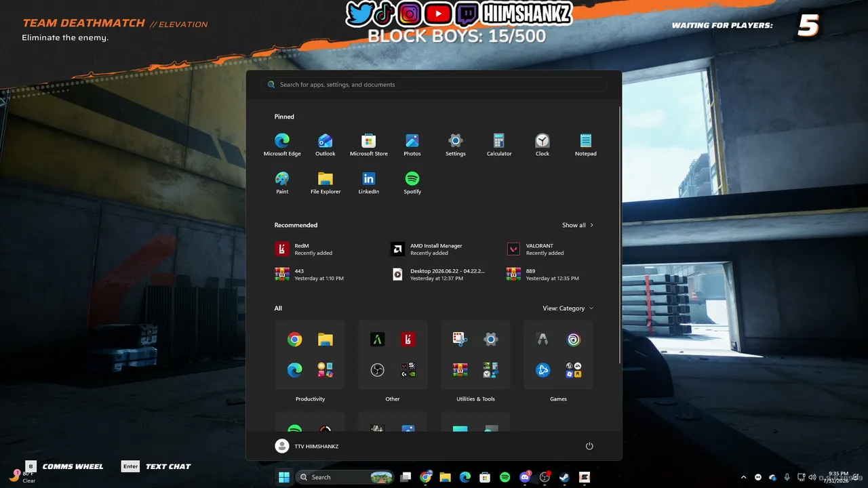Viewport: 868px width, 488px height.
Task: Open Snipping Tool in Utilities & Tools
Action: pos(460,340)
